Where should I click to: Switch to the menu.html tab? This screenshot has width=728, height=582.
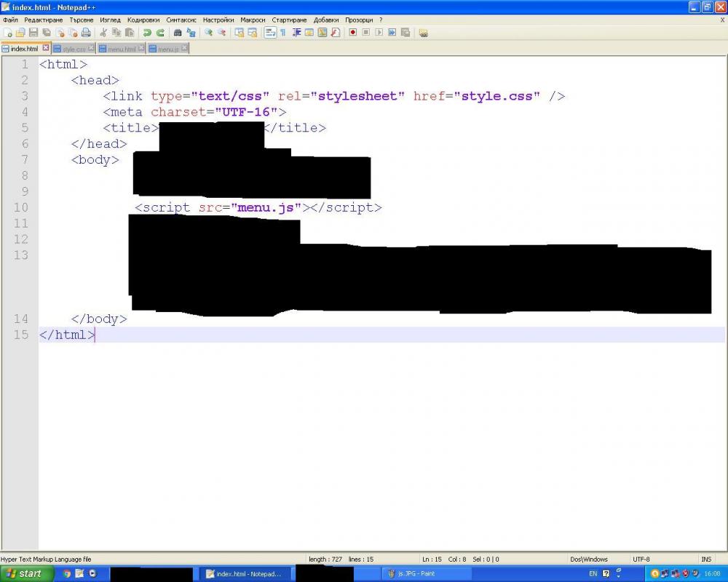(121, 49)
